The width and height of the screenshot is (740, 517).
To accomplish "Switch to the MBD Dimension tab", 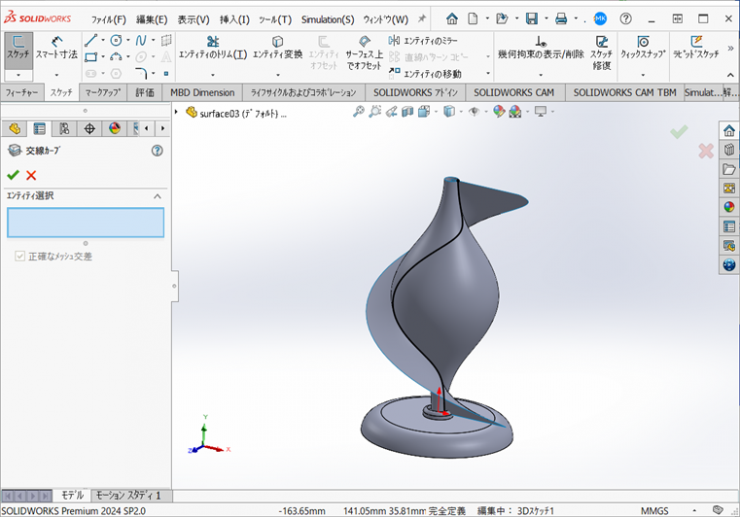I will [x=202, y=92].
